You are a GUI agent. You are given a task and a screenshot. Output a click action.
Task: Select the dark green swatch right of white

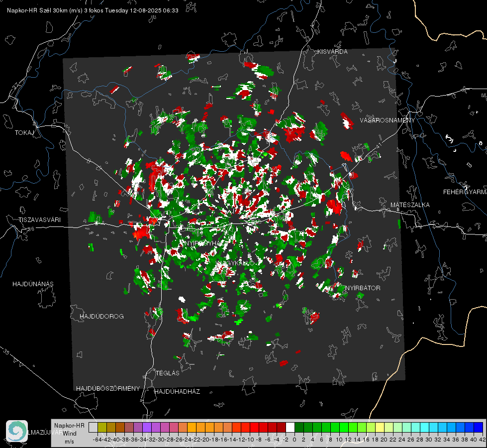coord(299,427)
